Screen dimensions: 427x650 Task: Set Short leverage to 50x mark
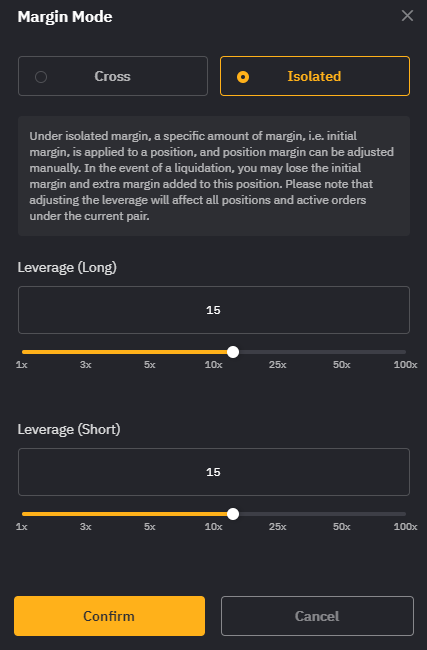(342, 526)
